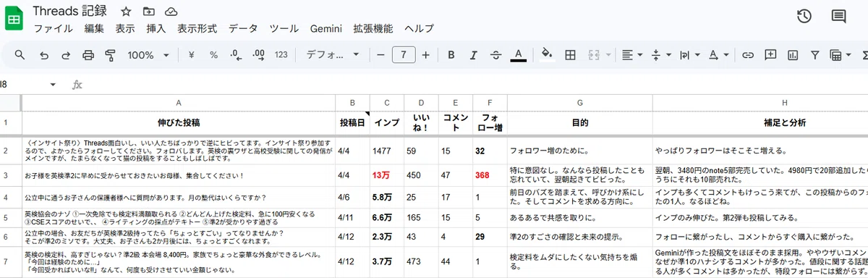Open the comments panel icon

[x=839, y=17]
